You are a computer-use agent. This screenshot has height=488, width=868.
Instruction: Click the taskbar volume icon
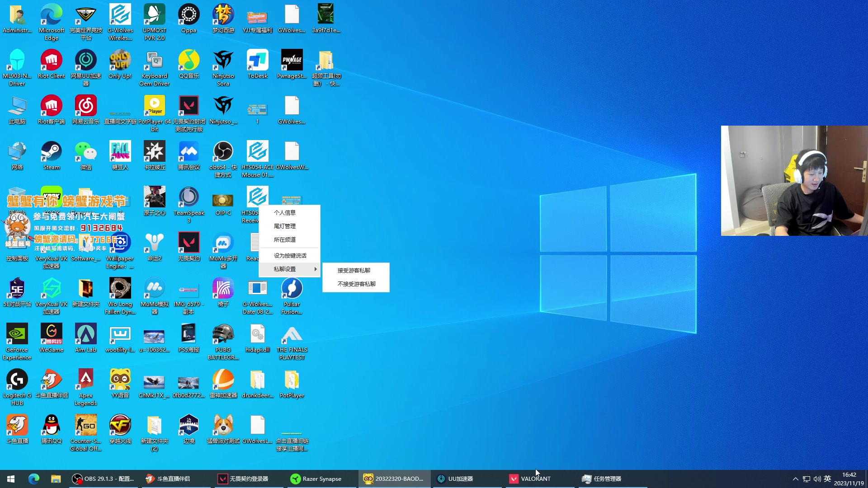pyautogui.click(x=817, y=479)
